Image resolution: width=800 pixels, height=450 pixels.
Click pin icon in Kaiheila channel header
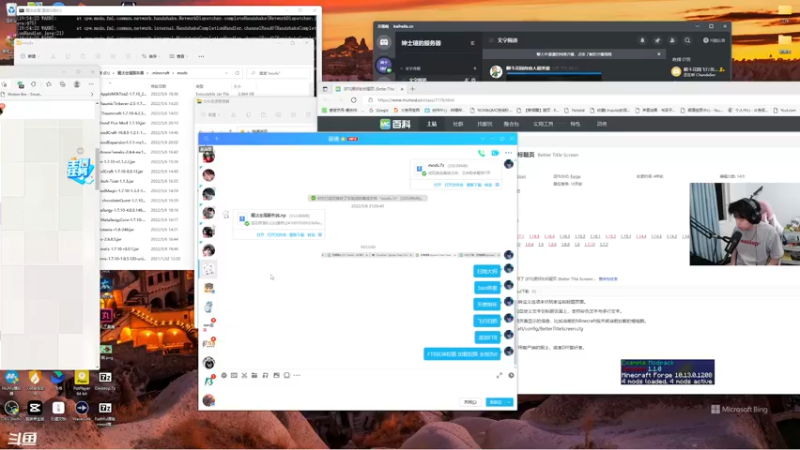pyautogui.click(x=657, y=40)
